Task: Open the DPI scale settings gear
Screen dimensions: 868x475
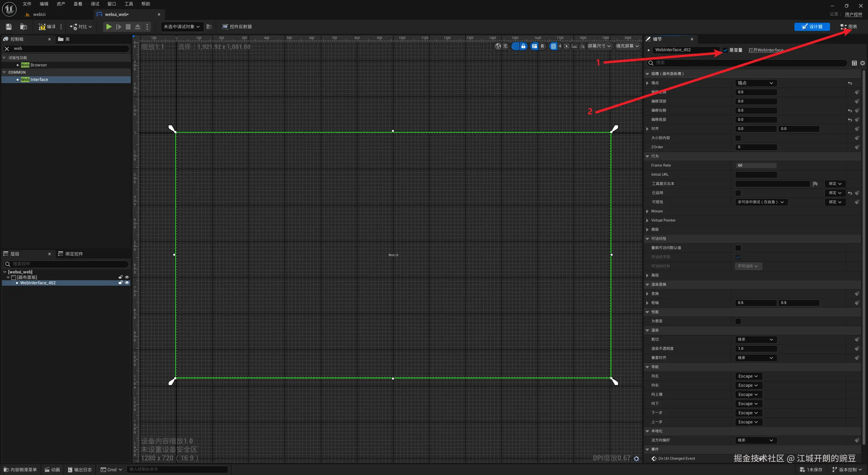Action: click(636, 458)
